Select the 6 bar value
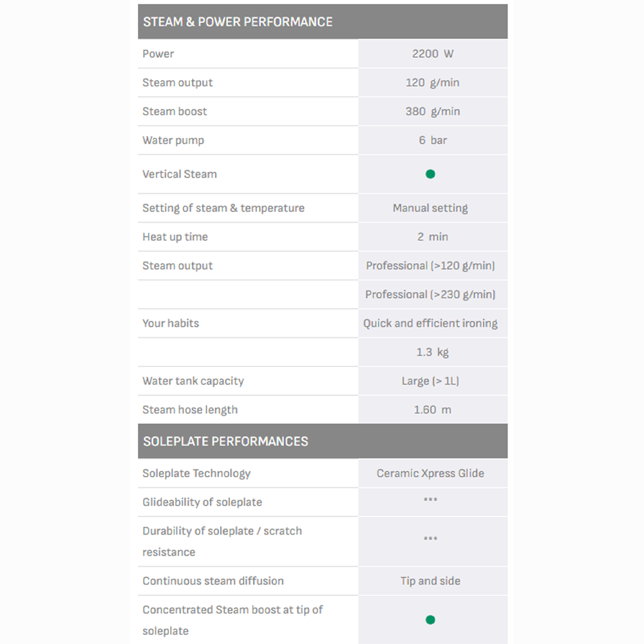The height and width of the screenshot is (644, 644). point(433,140)
